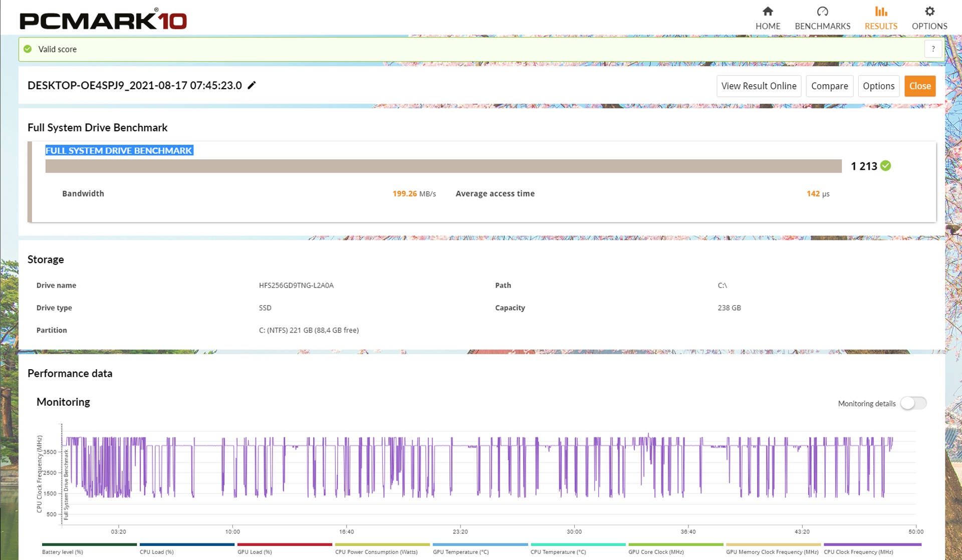This screenshot has width=962, height=560.
Task: Click the pencil icon to rename result
Action: pos(252,85)
